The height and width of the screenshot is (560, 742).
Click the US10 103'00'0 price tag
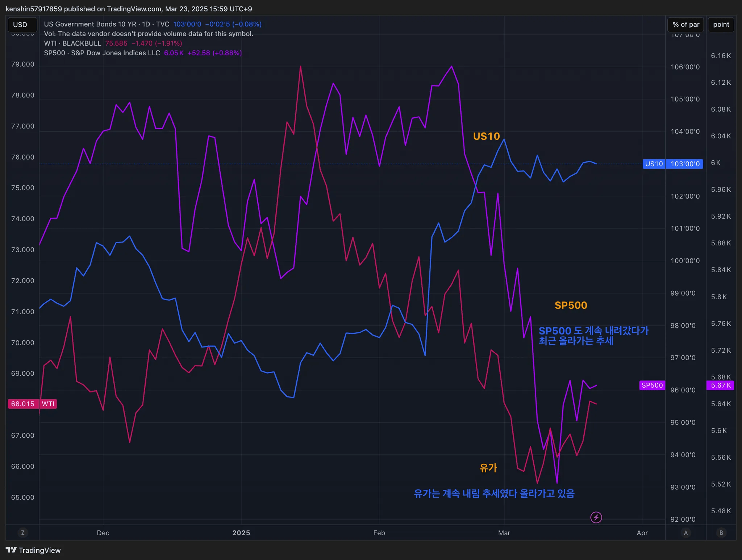pos(673,164)
